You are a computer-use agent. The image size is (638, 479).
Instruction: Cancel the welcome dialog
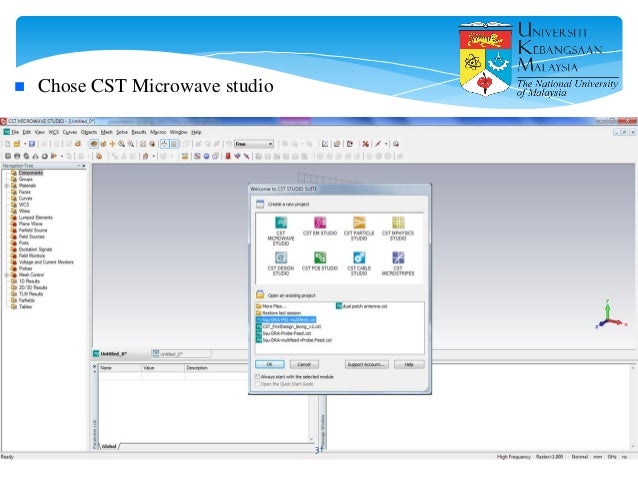pos(304,364)
